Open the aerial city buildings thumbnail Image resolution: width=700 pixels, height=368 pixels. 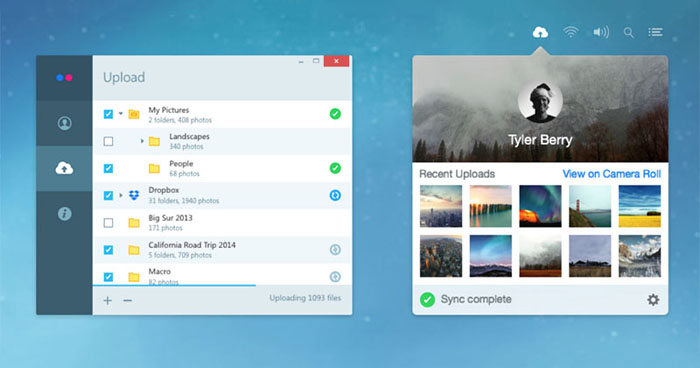[x=441, y=256]
